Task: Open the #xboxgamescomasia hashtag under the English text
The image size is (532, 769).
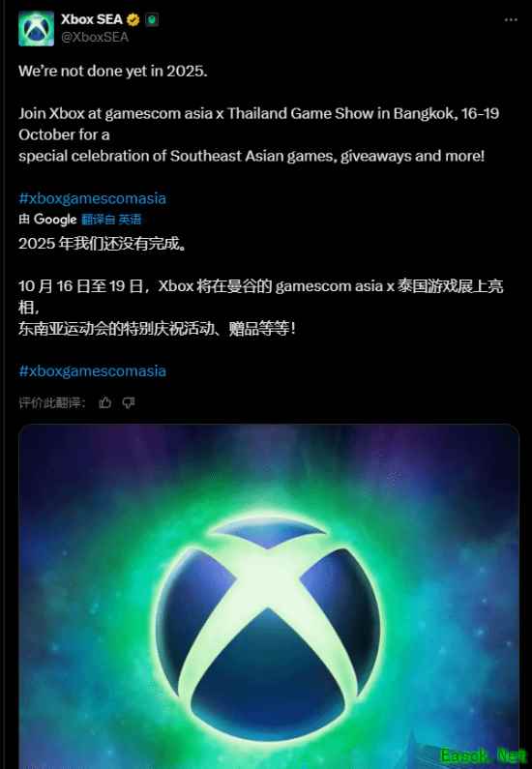Action: [x=92, y=198]
